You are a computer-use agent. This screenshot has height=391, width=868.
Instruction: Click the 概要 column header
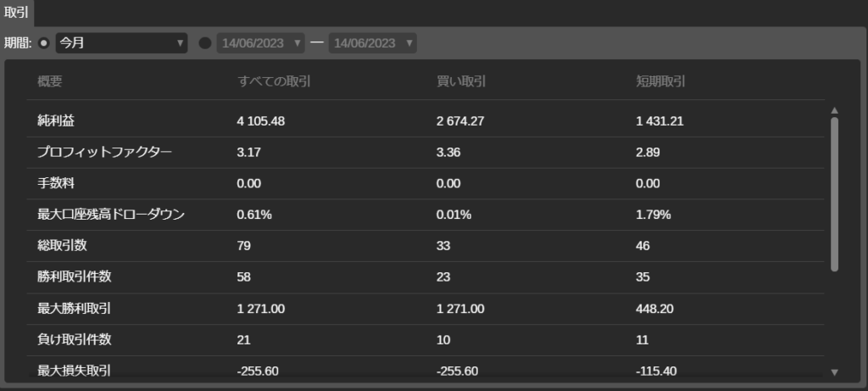pos(50,82)
